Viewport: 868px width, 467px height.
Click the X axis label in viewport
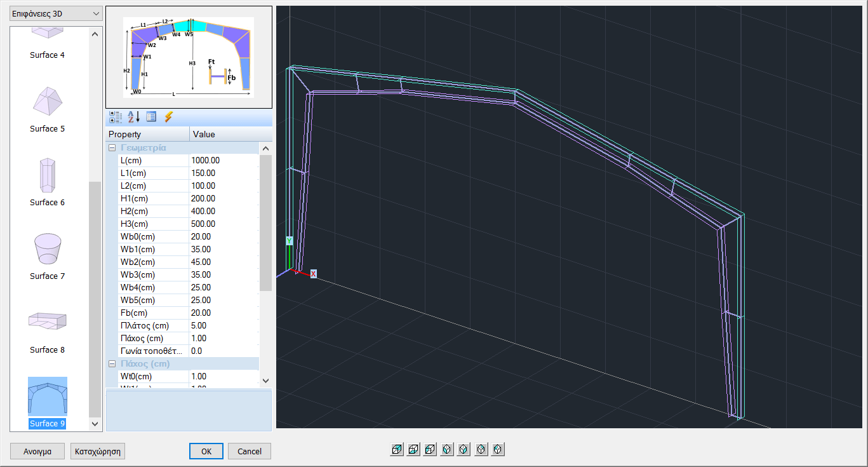313,274
